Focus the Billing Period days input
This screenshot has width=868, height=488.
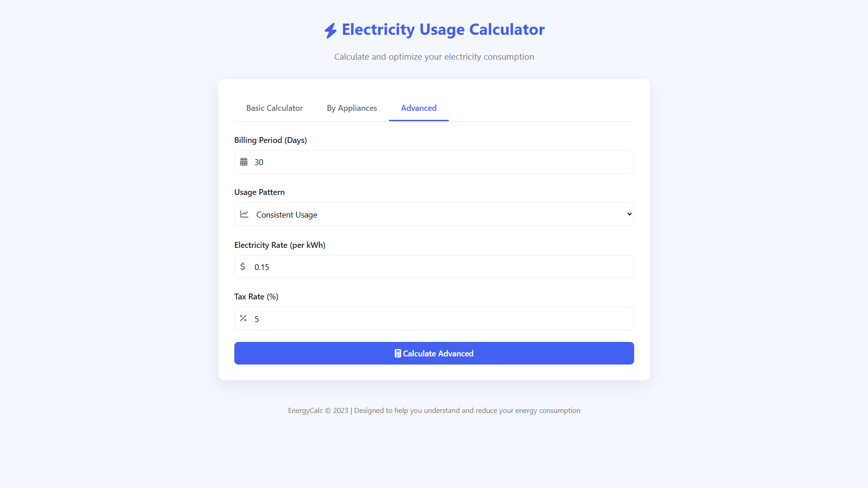[434, 162]
